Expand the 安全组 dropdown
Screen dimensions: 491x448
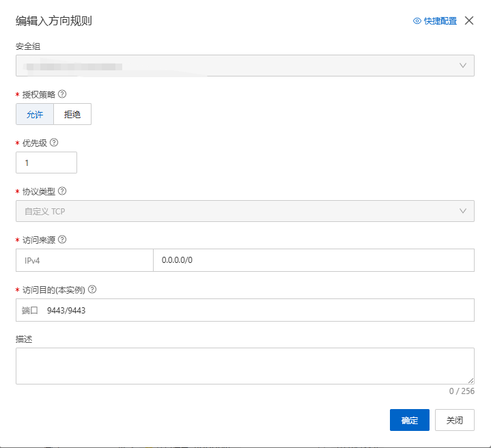click(244, 66)
